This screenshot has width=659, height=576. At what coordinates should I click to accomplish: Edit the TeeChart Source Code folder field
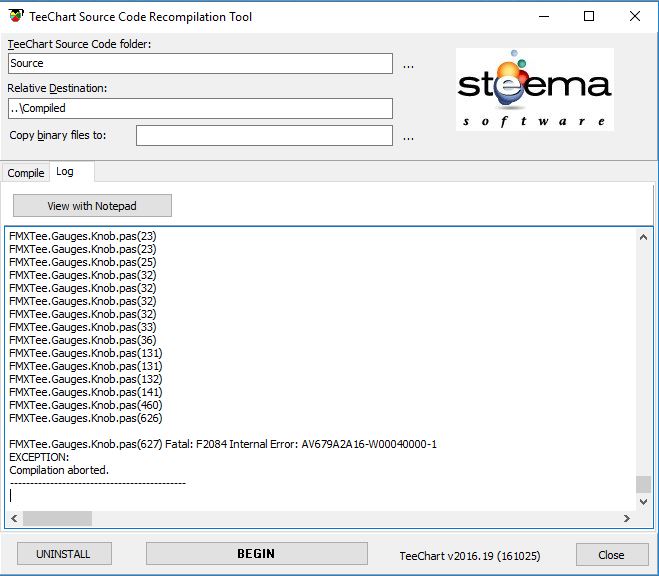[200, 63]
